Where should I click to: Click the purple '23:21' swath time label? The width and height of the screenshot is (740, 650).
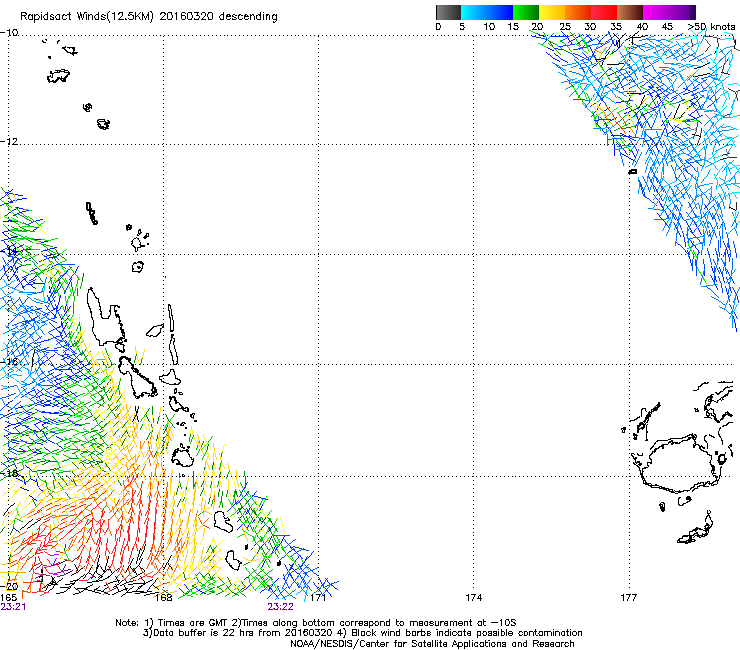coord(13,607)
